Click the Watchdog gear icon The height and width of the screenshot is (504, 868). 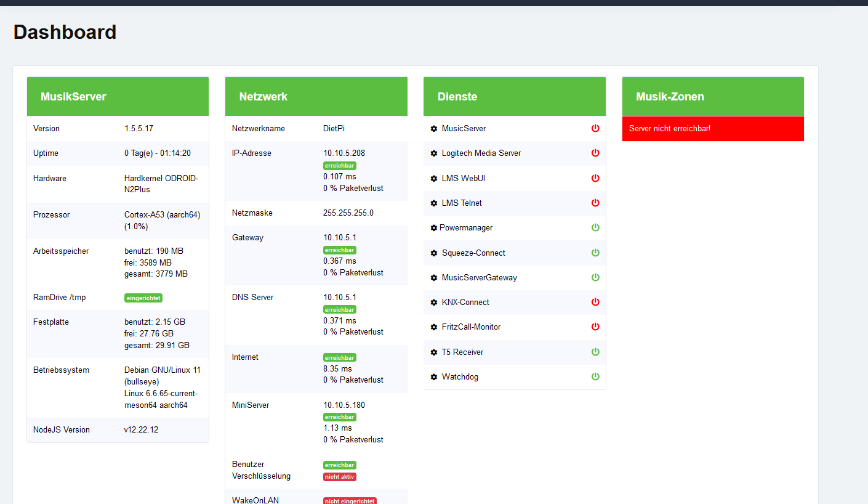[434, 377]
